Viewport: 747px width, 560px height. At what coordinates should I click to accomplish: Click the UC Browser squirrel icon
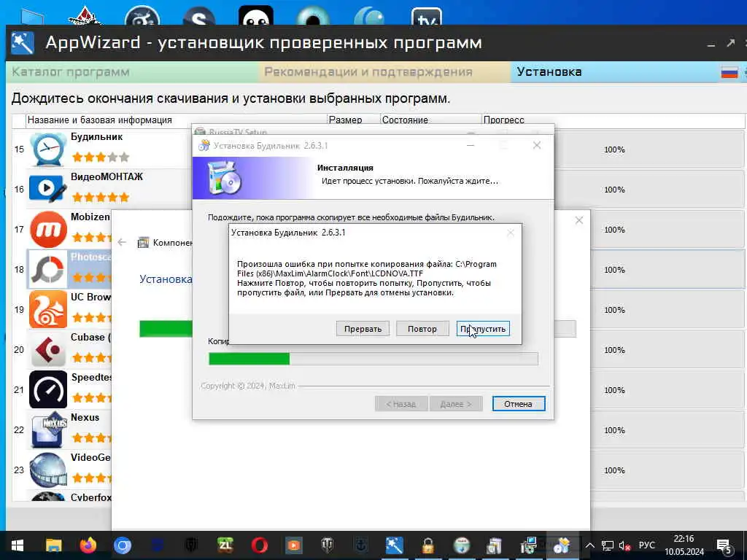click(47, 309)
